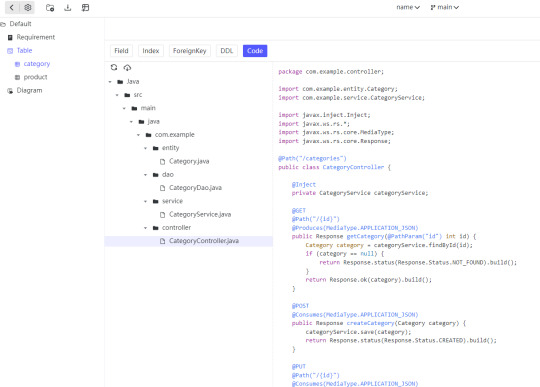Select Requirement in the sidebar
The width and height of the screenshot is (540, 387).
point(36,37)
